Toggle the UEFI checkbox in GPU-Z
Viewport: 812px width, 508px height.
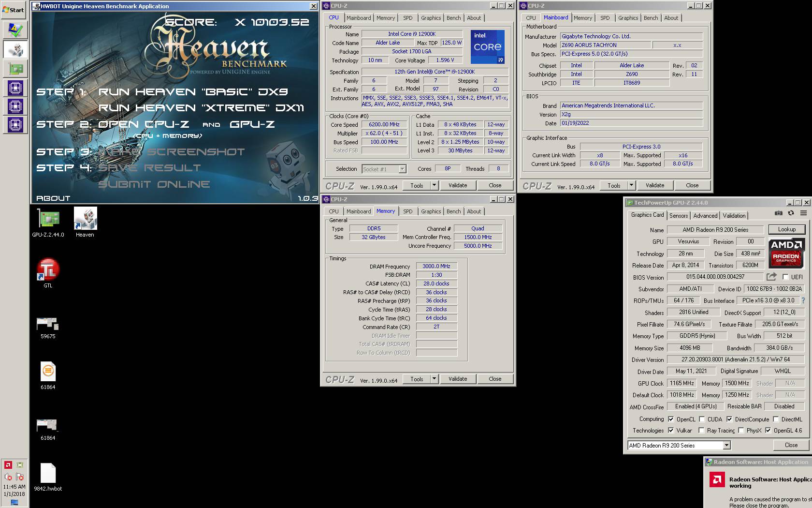click(x=785, y=277)
